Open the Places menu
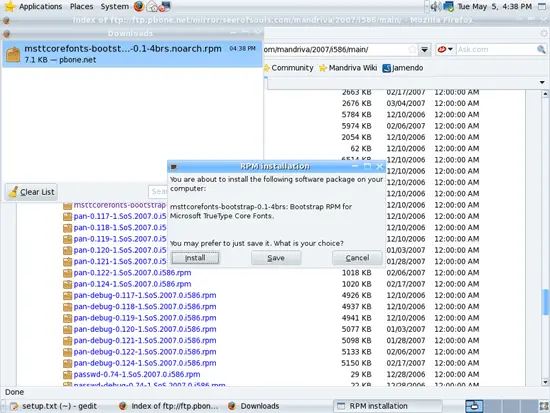Image resolution: width=550 pixels, height=413 pixels. pyautogui.click(x=81, y=6)
